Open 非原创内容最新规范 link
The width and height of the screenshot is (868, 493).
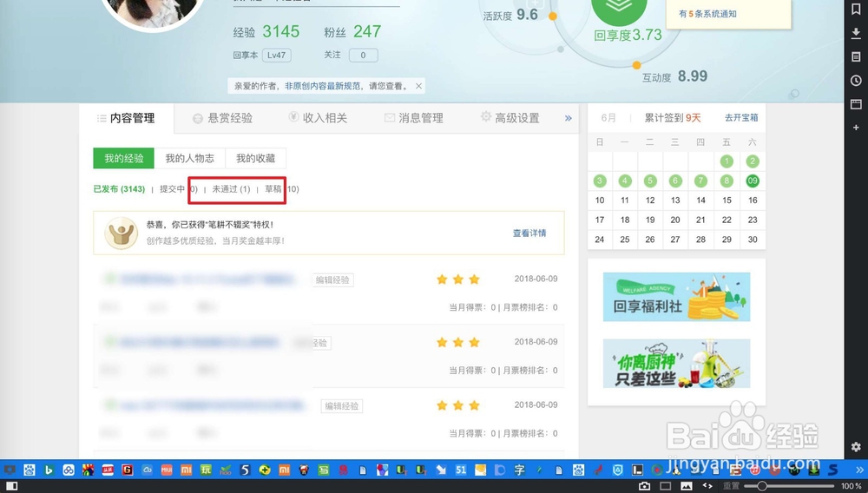coord(323,86)
